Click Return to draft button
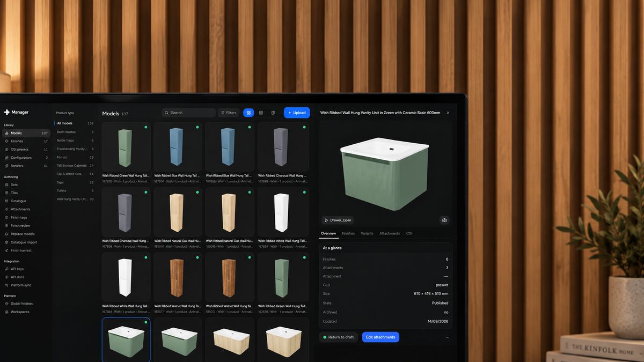The image size is (644, 362). pos(339,337)
